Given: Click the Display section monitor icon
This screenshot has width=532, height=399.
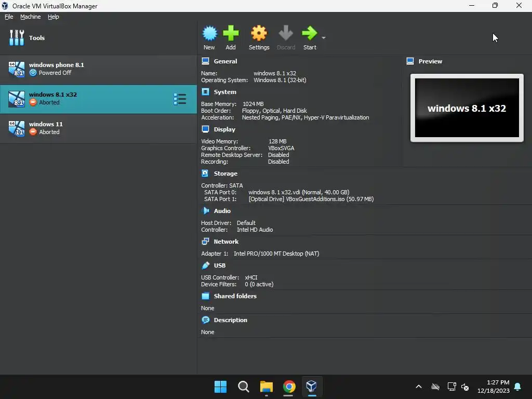Looking at the screenshot, I should [205, 129].
